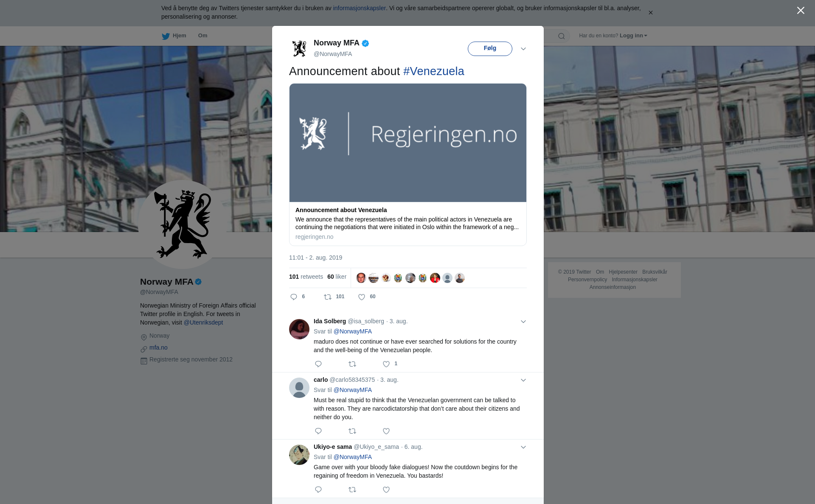The image size is (815, 504).
Task: Click the Twitter bird Hjem icon
Action: point(166,36)
